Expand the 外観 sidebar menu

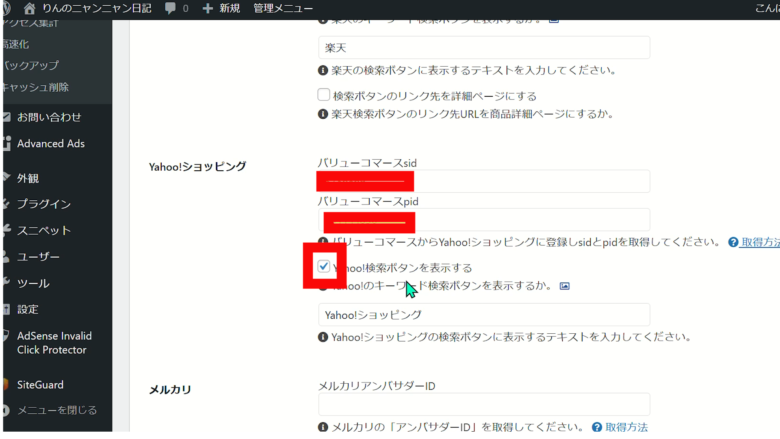[x=28, y=178]
